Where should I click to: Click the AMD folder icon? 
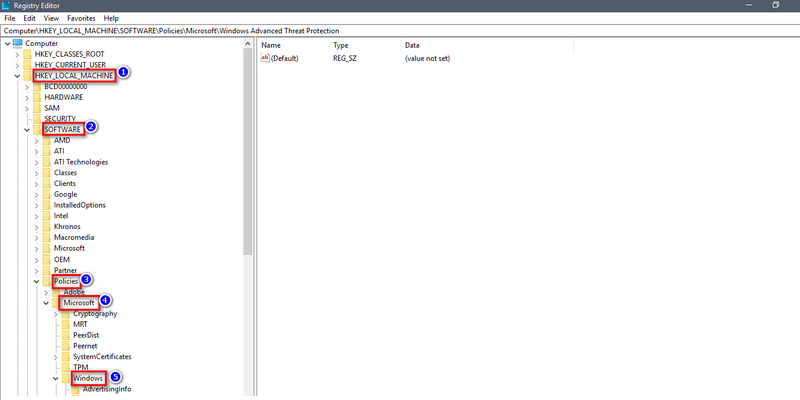46,140
